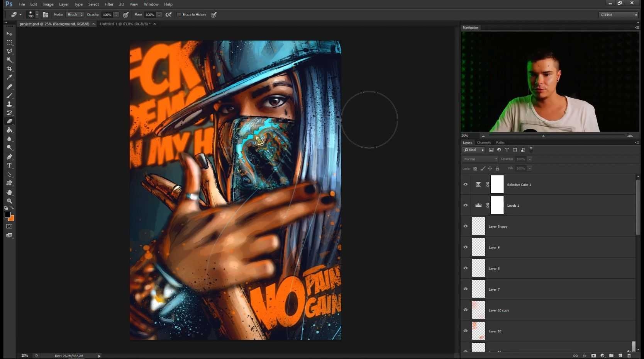Create a new layer
This screenshot has height=359, width=644.
pyautogui.click(x=620, y=356)
